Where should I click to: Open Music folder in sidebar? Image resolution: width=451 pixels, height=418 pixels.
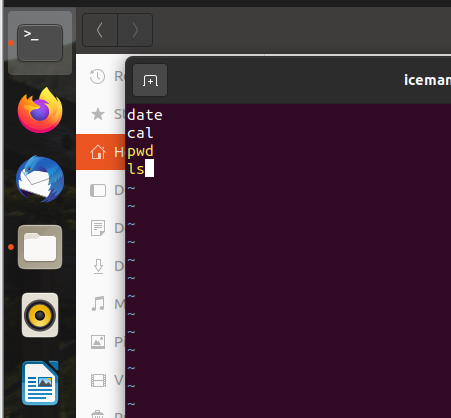click(x=101, y=304)
